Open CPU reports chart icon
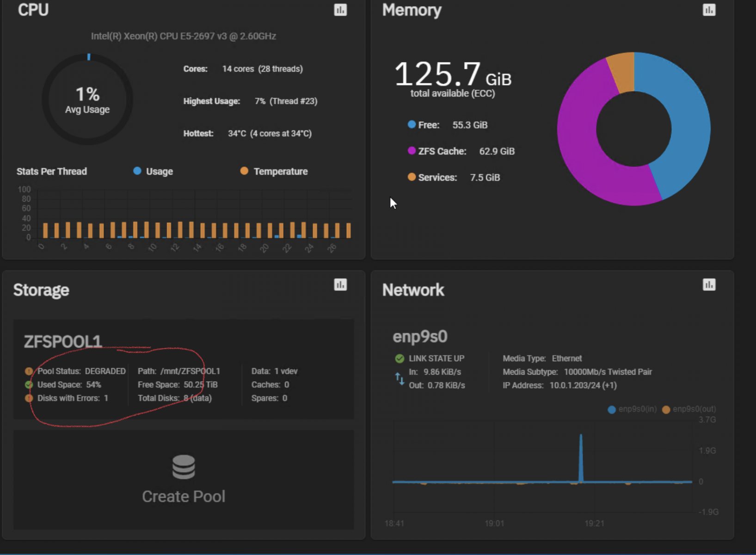Screen dimensions: 756x555 [x=340, y=10]
